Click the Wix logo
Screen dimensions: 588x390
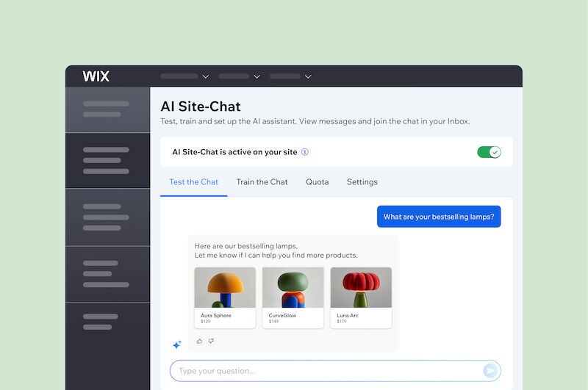click(x=96, y=76)
